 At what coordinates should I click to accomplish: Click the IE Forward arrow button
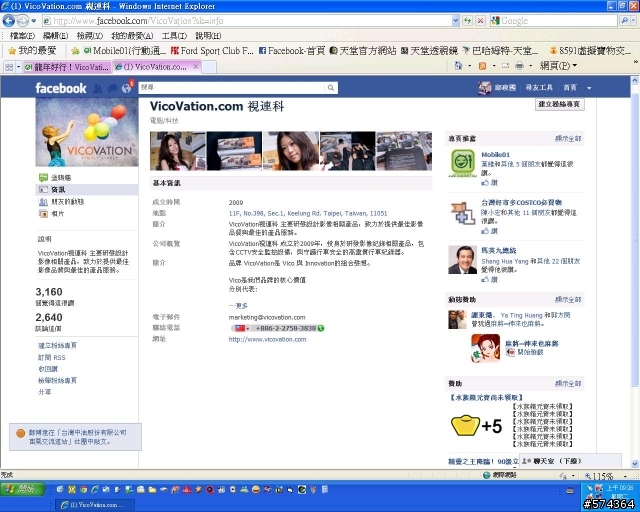(x=22, y=20)
